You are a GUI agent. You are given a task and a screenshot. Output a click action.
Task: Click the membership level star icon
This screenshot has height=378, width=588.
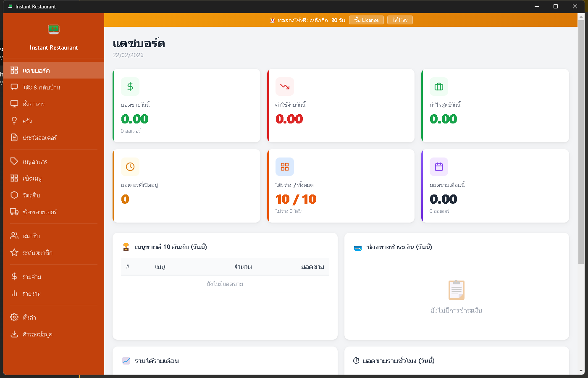[x=14, y=253]
